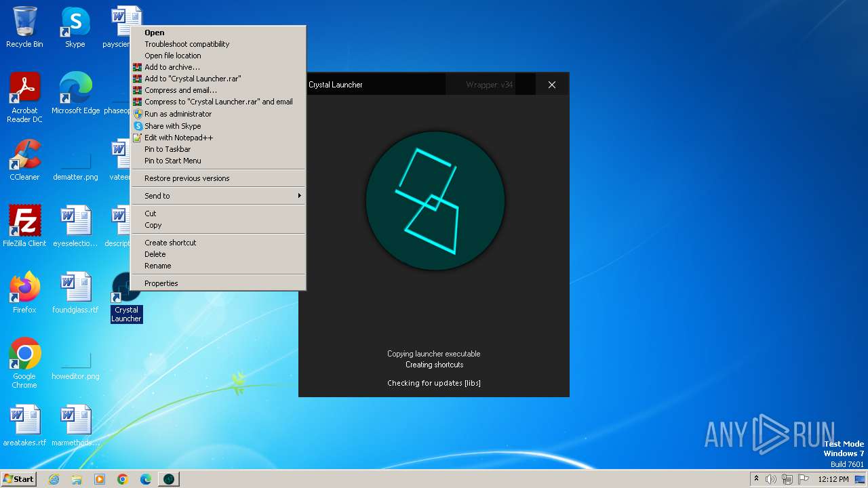Click the Crystal Launcher circular logo
Screen dimensions: 868x488
(435, 201)
